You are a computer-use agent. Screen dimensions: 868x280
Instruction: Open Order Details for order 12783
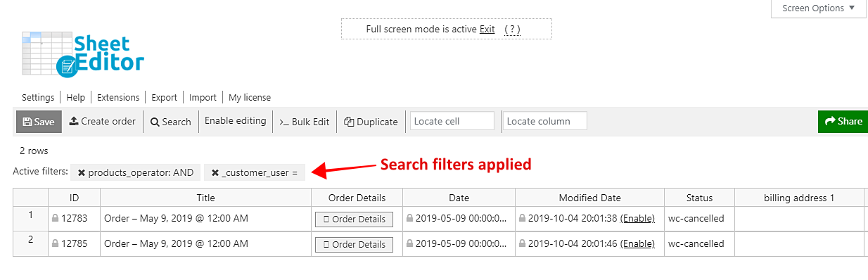(355, 219)
